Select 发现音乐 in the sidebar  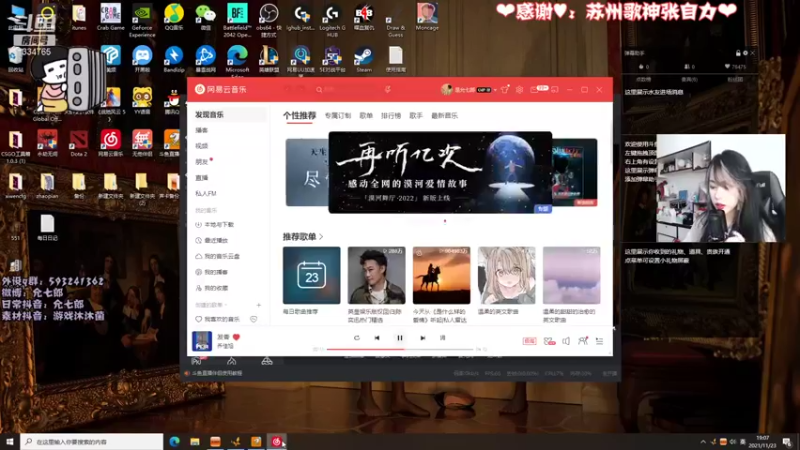click(x=227, y=115)
